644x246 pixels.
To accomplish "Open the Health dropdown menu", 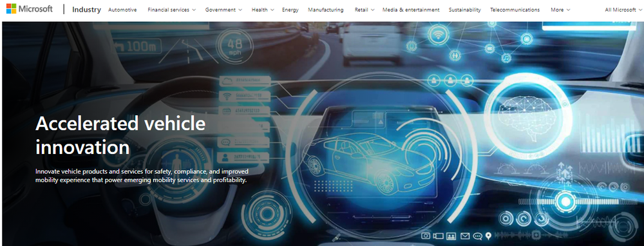I will [263, 10].
